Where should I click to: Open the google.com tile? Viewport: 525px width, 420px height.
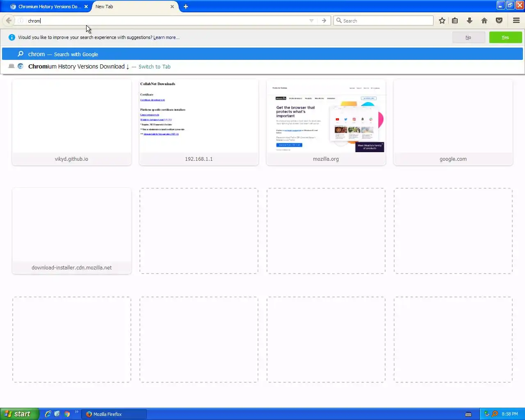[x=453, y=122]
